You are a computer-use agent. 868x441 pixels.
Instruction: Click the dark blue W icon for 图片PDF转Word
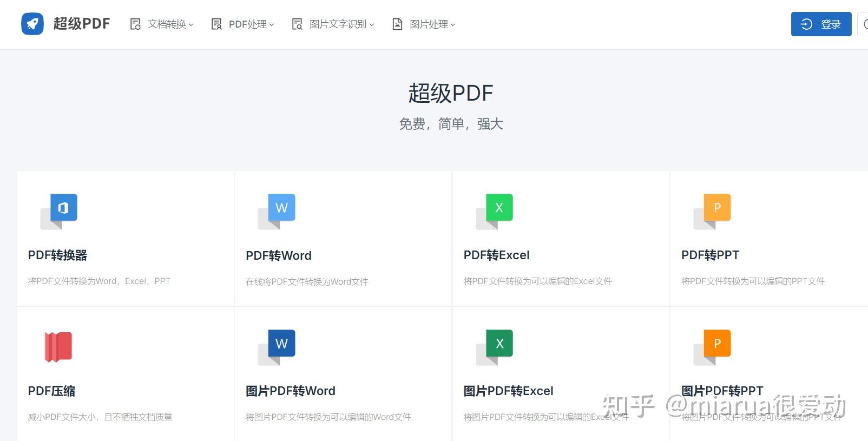277,347
